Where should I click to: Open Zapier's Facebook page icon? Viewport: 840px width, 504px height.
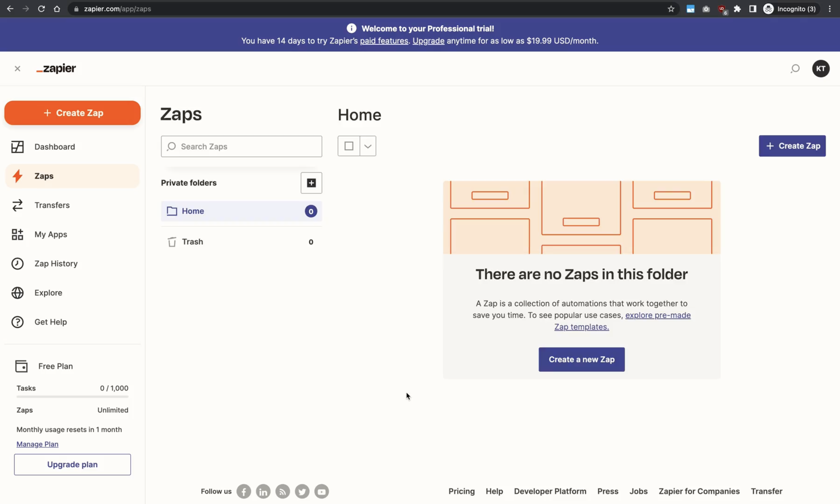tap(244, 491)
